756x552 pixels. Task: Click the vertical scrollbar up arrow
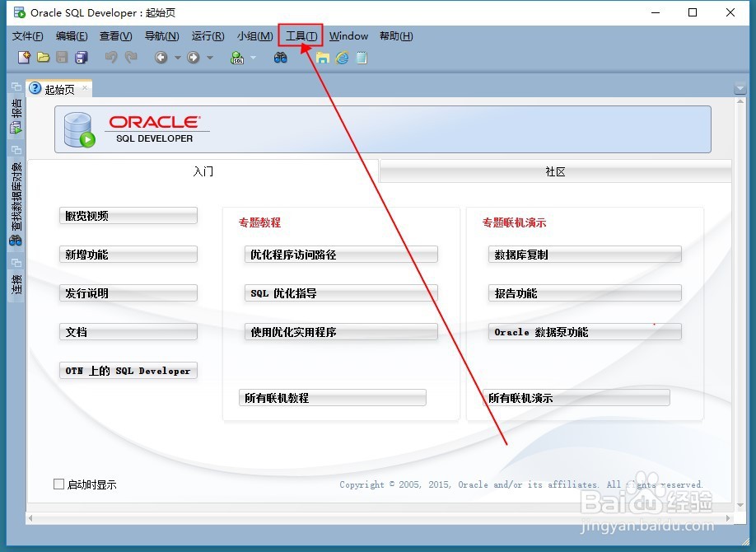[740, 102]
